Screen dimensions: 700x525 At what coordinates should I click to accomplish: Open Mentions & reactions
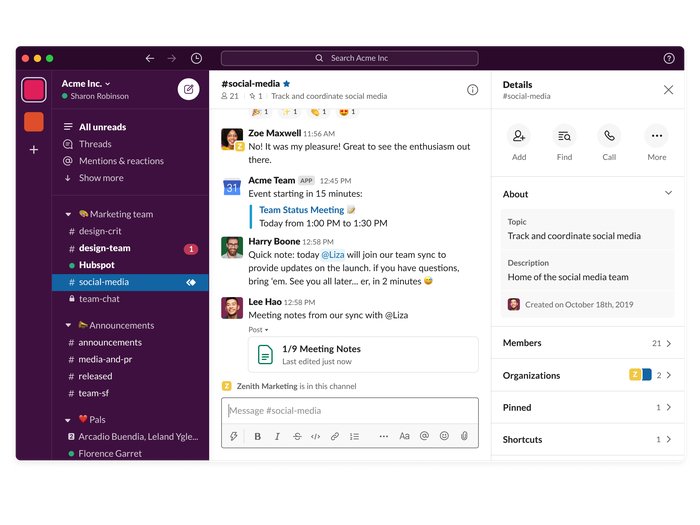click(120, 161)
